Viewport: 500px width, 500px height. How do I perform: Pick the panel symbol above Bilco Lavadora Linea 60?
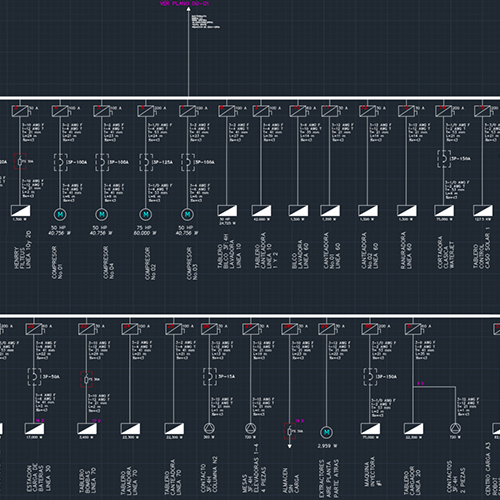298,211
